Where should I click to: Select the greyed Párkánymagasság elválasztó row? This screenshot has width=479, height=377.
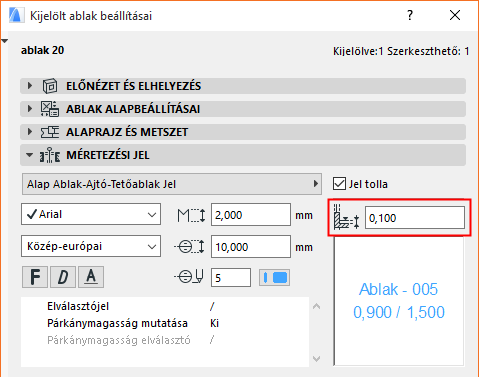(x=165, y=340)
